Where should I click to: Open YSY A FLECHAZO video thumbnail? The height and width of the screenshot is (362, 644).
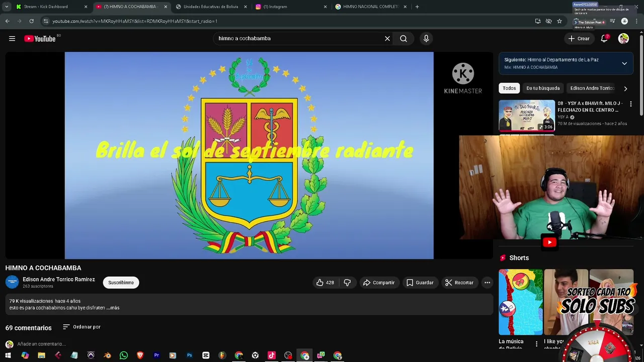point(527,116)
